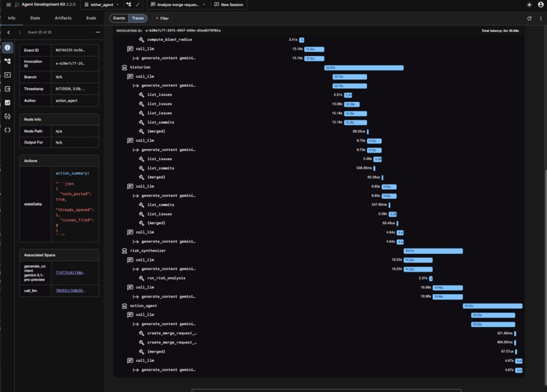The image size is (547, 392).
Task: Click the historian 52.59s latency bar
Action: point(364,68)
